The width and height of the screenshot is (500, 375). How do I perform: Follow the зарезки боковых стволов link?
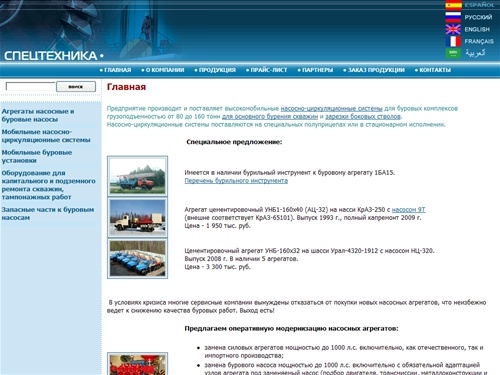(363, 117)
